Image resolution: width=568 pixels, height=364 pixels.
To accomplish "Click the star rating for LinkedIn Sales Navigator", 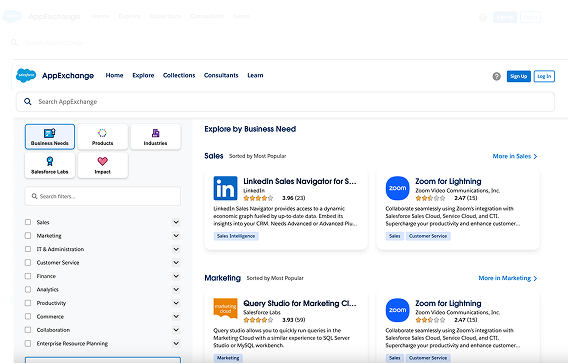I will click(x=258, y=198).
